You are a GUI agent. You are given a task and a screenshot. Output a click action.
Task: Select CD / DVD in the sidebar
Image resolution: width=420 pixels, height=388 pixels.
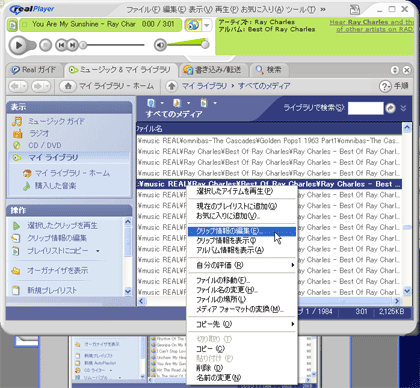click(45, 145)
